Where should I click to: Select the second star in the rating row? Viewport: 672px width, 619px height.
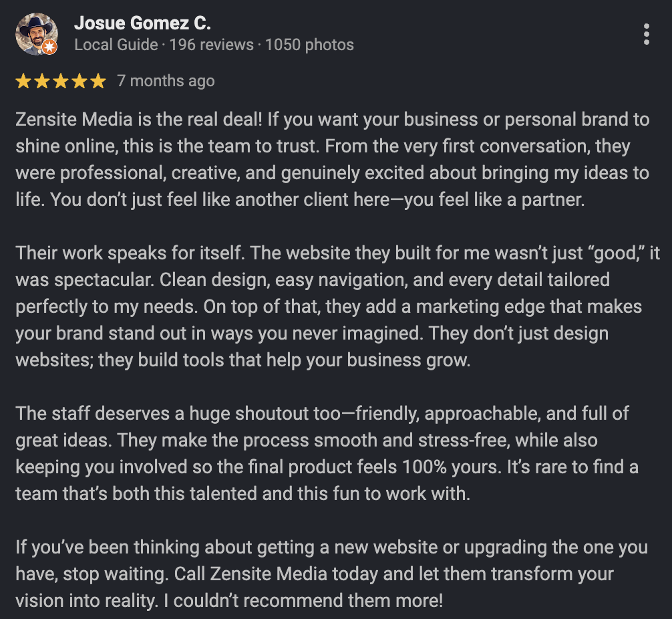click(x=42, y=80)
